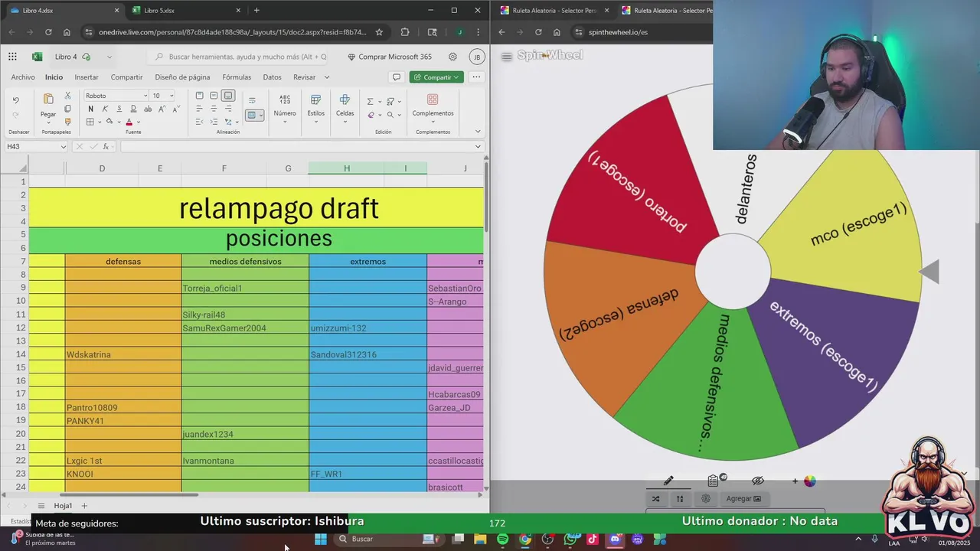
Task: Decrease font size with smaller A icon
Action: (176, 109)
